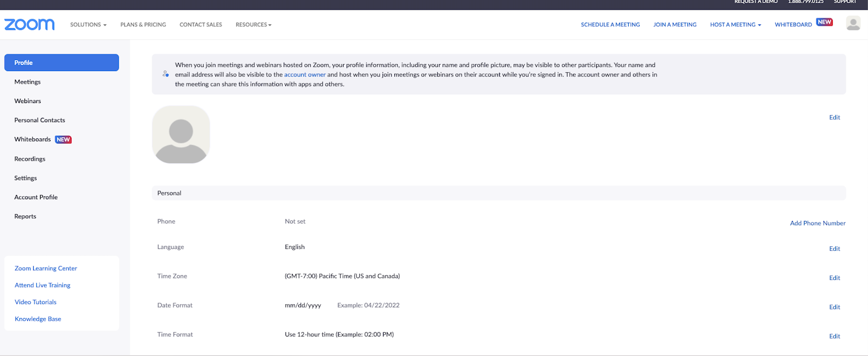Screen dimensions: 868x356
Task: Go to Meetings in sidebar
Action: (x=27, y=82)
